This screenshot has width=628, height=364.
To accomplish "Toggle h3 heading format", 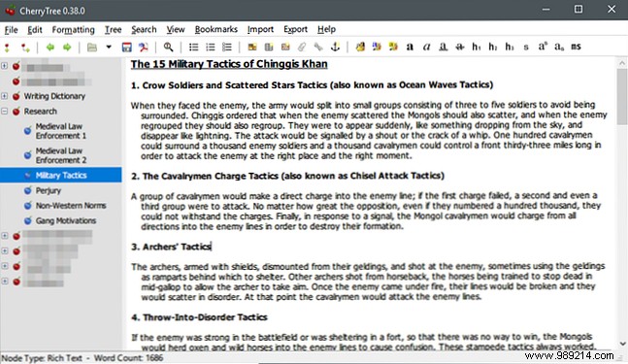I will [510, 47].
